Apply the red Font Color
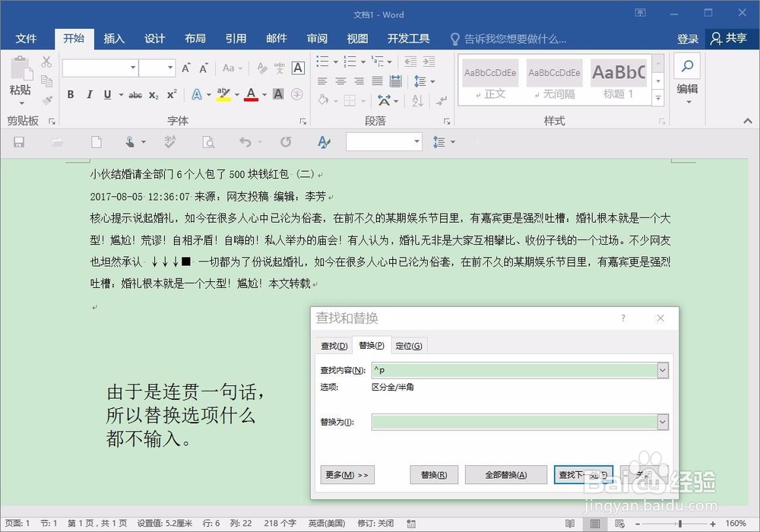Screen dimensions: 760x532 point(250,94)
